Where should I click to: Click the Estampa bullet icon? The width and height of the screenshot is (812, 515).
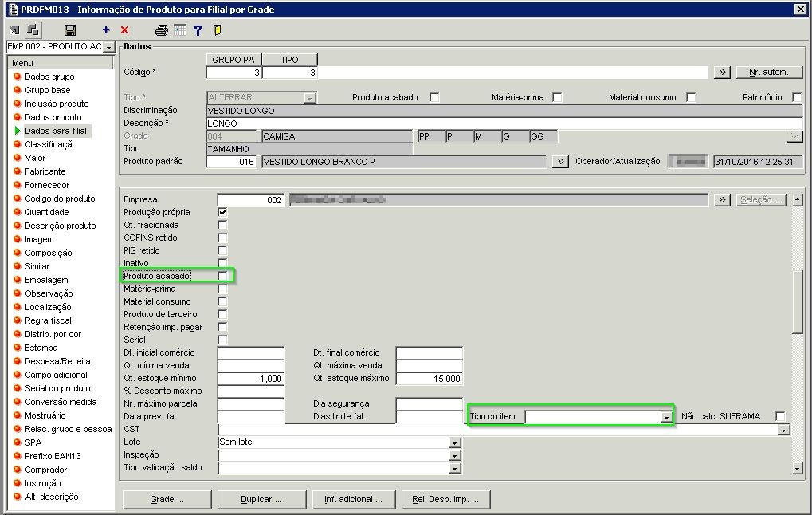tap(17, 347)
